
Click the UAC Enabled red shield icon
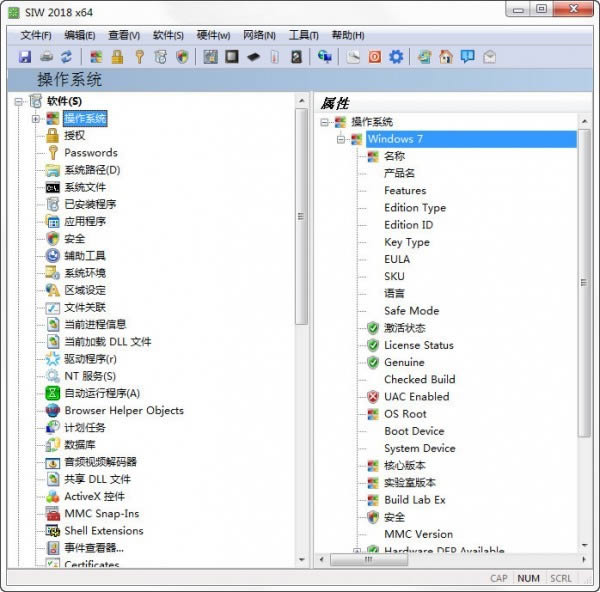coord(373,397)
